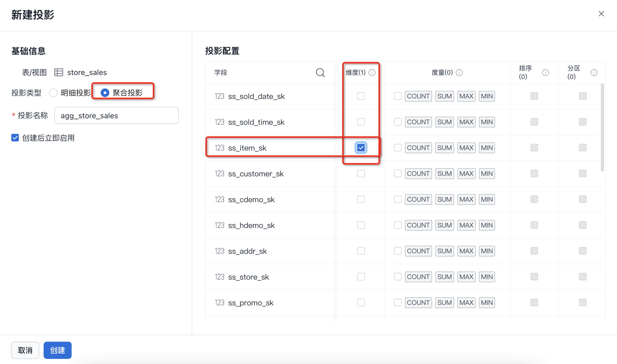Uncheck dimension checkbox for ss_item_sk
The height and width of the screenshot is (364, 617).
361,148
